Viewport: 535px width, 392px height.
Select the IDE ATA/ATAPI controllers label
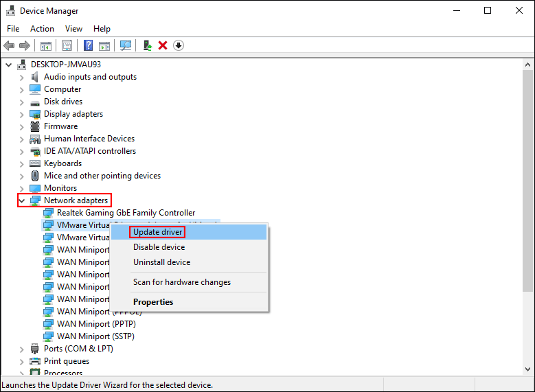90,151
